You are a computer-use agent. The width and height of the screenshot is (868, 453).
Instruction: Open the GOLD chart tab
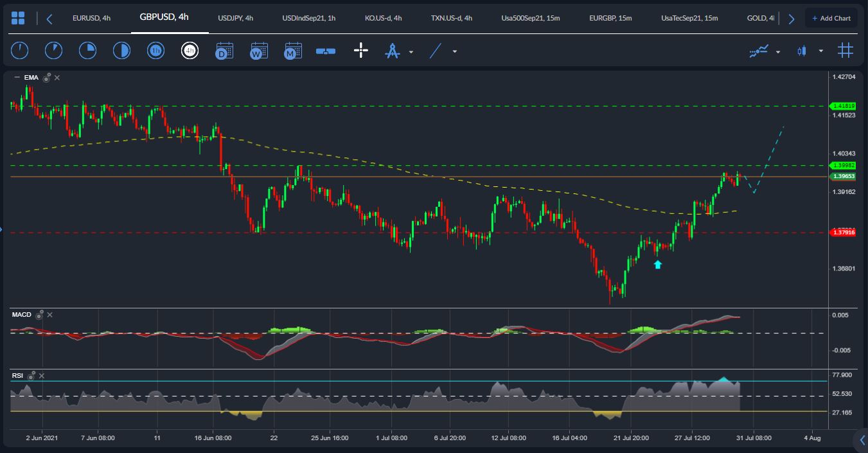[x=760, y=18]
